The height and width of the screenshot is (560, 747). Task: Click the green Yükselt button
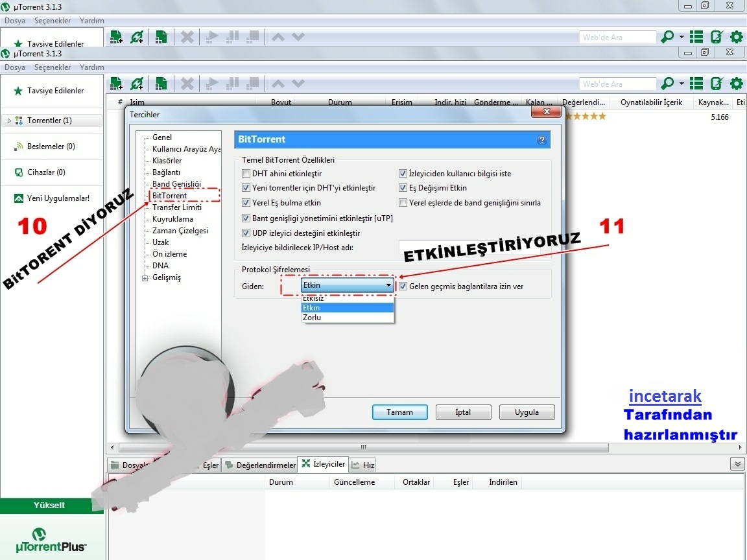tap(49, 506)
